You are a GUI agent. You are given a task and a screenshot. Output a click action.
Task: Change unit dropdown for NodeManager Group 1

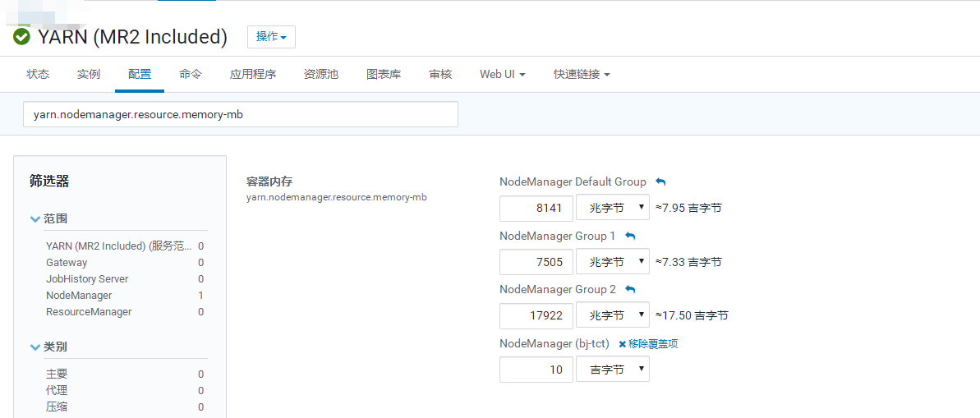tap(613, 262)
